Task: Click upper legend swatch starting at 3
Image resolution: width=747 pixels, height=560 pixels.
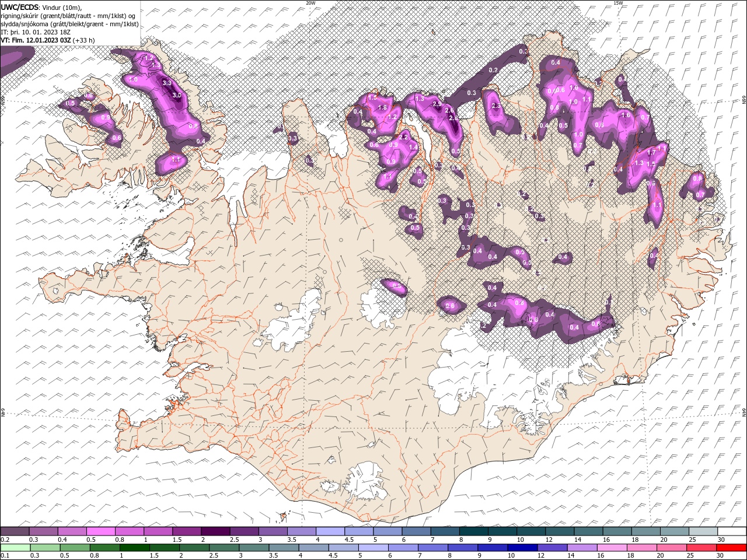Action: (x=273, y=531)
